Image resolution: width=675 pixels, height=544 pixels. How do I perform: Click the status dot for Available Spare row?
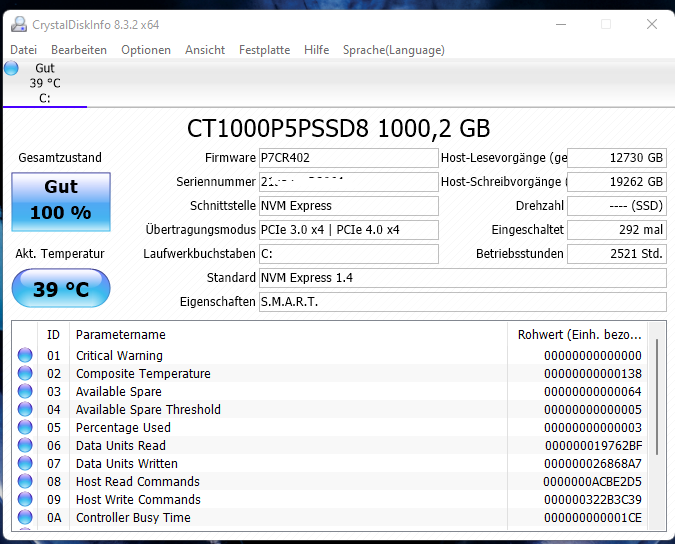[x=25, y=391]
